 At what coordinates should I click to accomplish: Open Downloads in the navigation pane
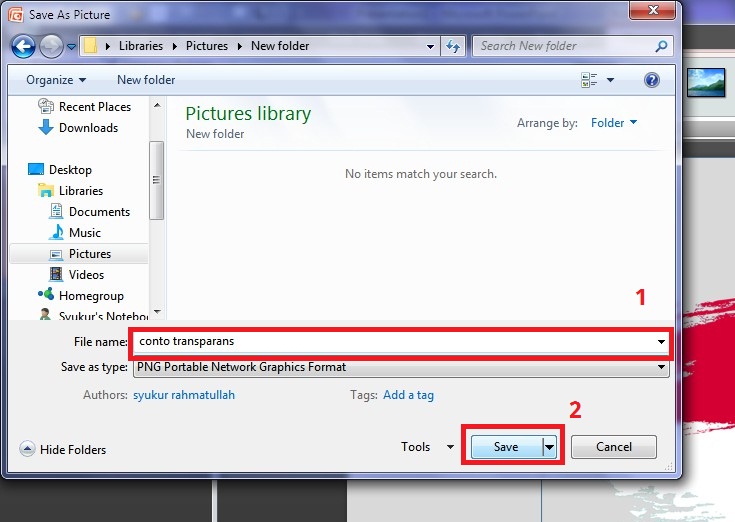(x=88, y=128)
